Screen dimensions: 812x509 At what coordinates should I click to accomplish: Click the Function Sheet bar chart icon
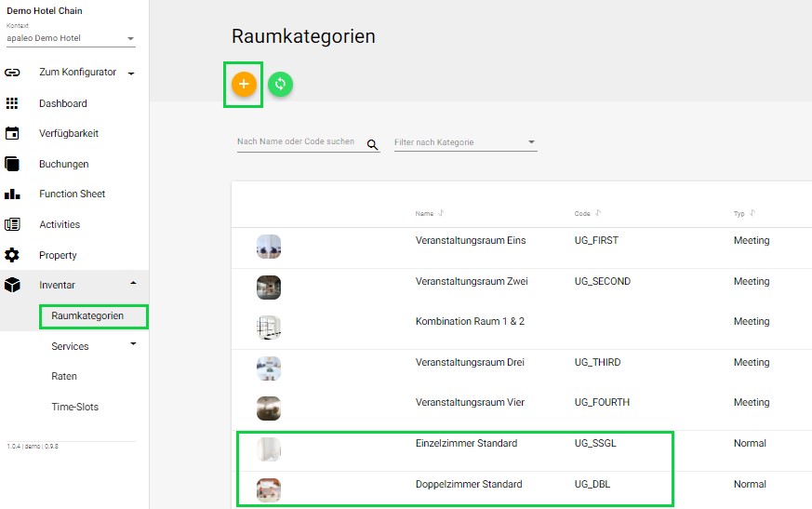(x=12, y=194)
